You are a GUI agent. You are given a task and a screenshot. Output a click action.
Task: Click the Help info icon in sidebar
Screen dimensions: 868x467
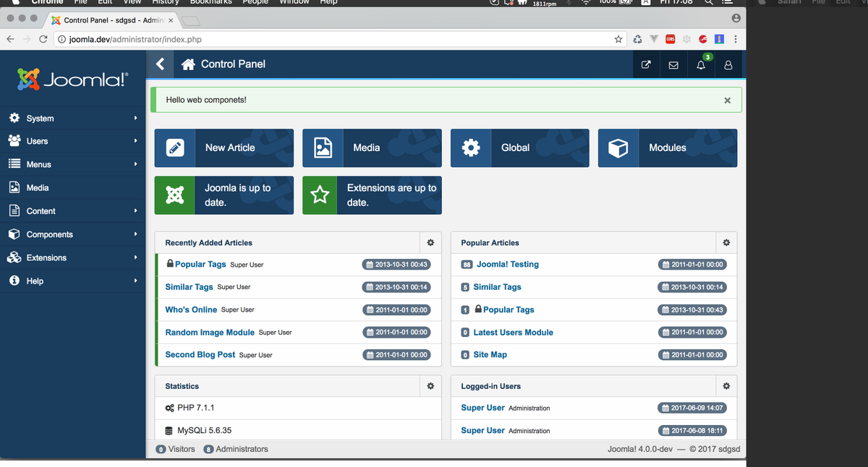(14, 280)
